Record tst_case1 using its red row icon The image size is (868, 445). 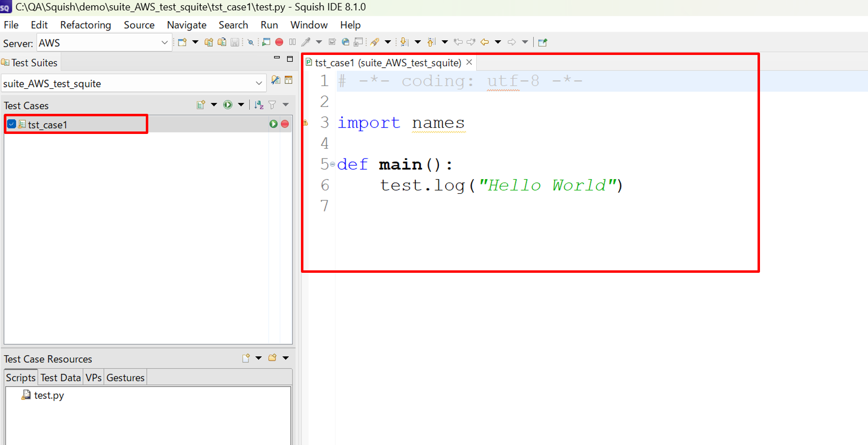(x=285, y=124)
